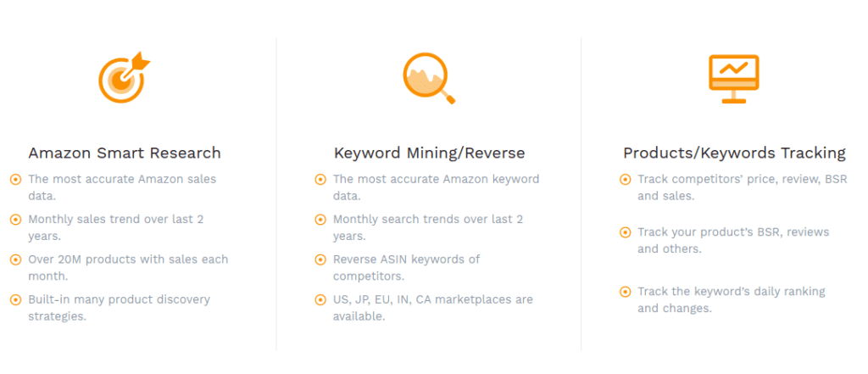Click bullet beside 'The most accurate Amazon sales data'

[15, 180]
